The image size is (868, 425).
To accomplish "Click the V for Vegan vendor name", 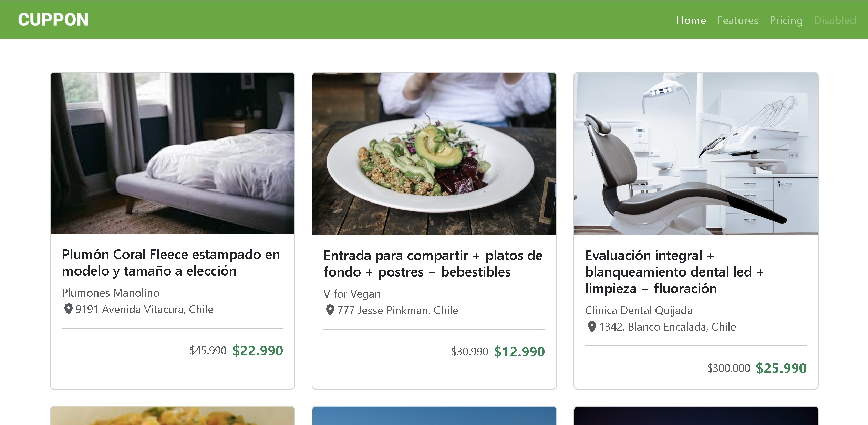I will pyautogui.click(x=352, y=293).
